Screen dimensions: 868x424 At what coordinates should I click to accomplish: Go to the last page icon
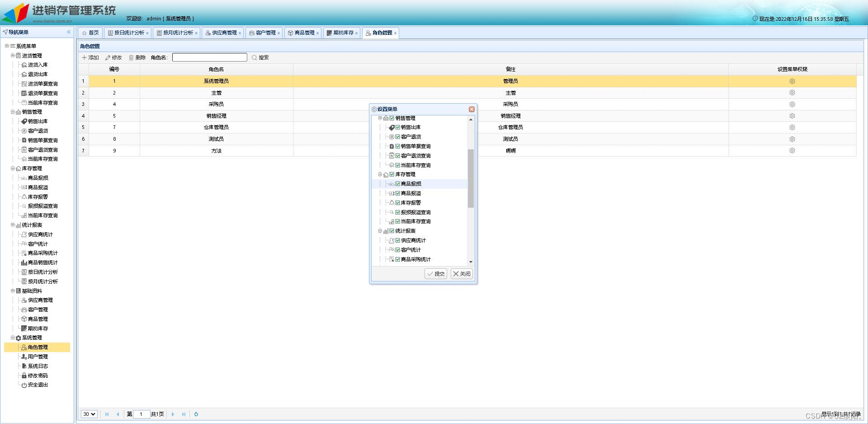[184, 414]
